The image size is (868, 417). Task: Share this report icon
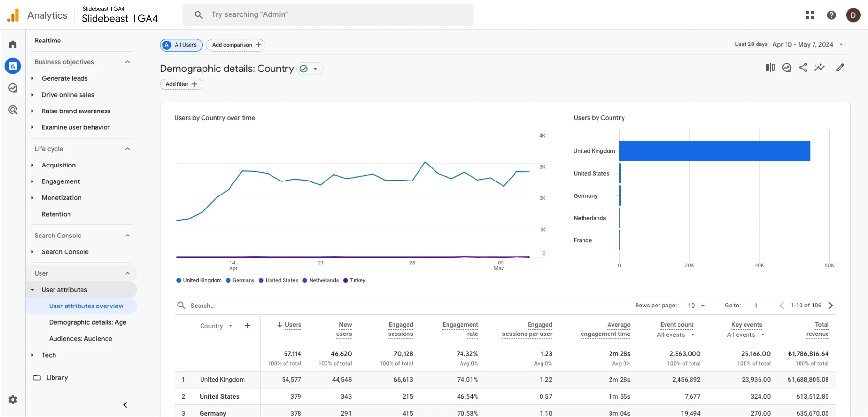803,68
